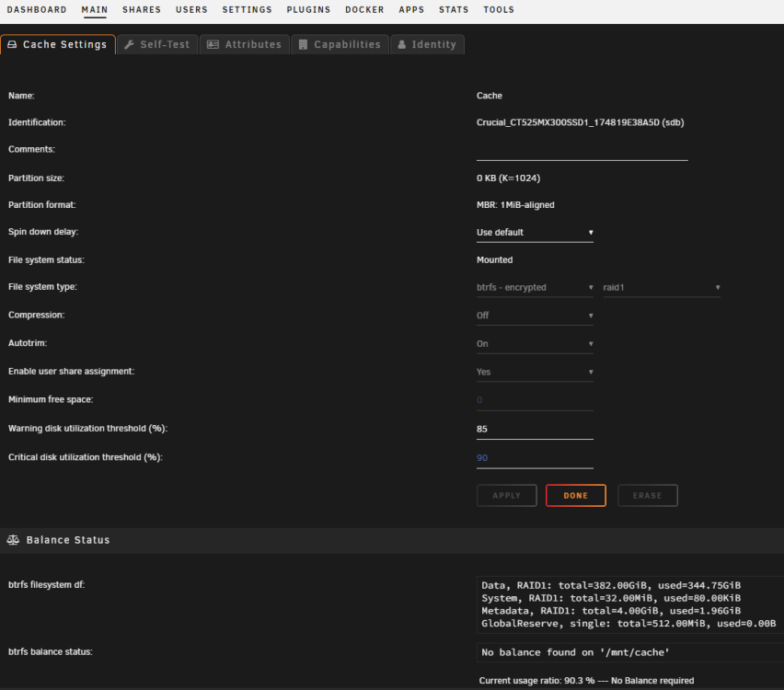Select the Cache Settings tab
The width and height of the screenshot is (784, 690).
(x=58, y=44)
